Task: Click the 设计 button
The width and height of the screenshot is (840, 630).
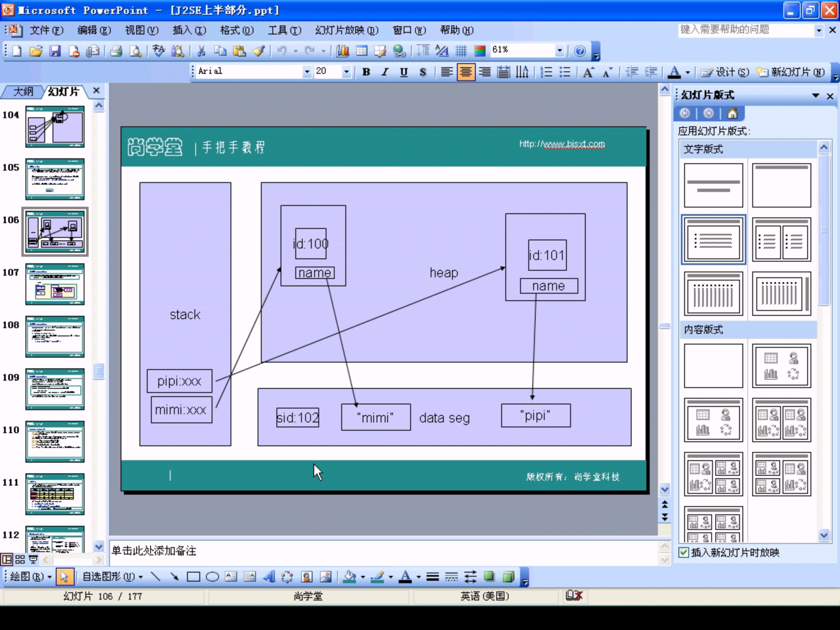Action: 725,72
